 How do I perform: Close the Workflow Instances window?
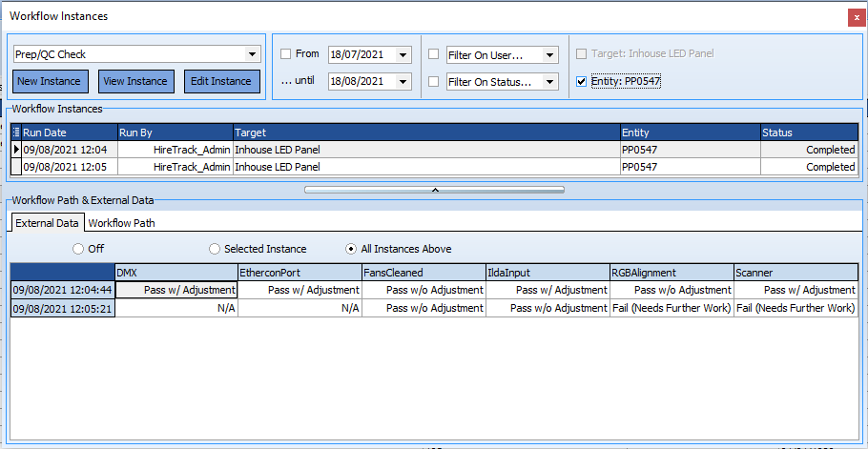[856, 16]
